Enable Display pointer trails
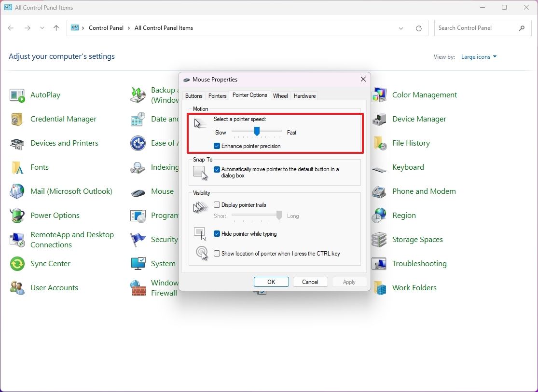Screen dimensions: 538x392 217,204
